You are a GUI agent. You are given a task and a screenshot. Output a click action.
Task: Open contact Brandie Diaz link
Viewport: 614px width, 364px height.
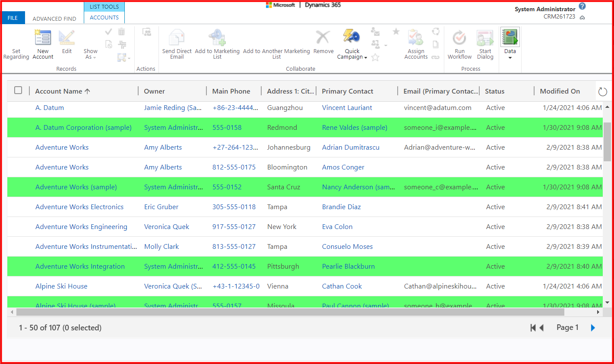[x=341, y=207]
